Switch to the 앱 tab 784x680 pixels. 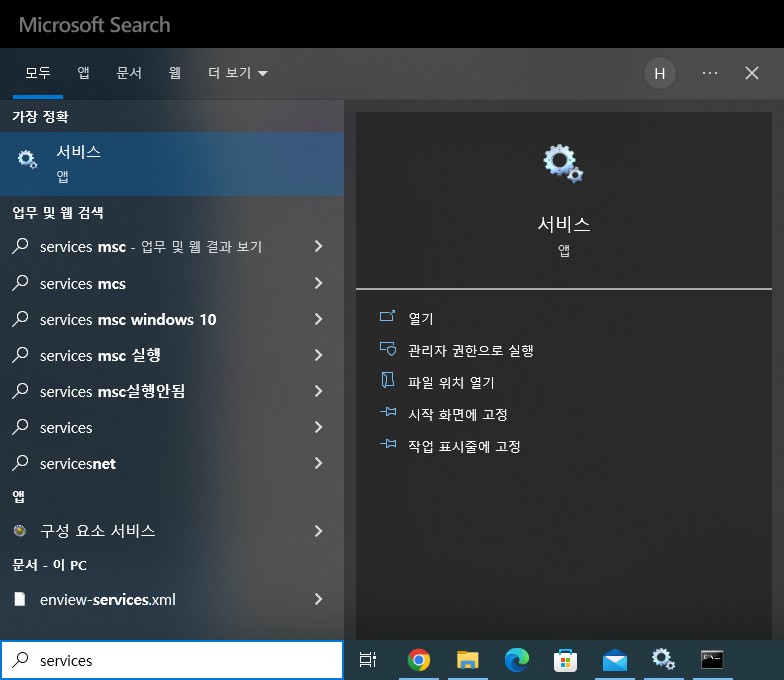(x=84, y=73)
